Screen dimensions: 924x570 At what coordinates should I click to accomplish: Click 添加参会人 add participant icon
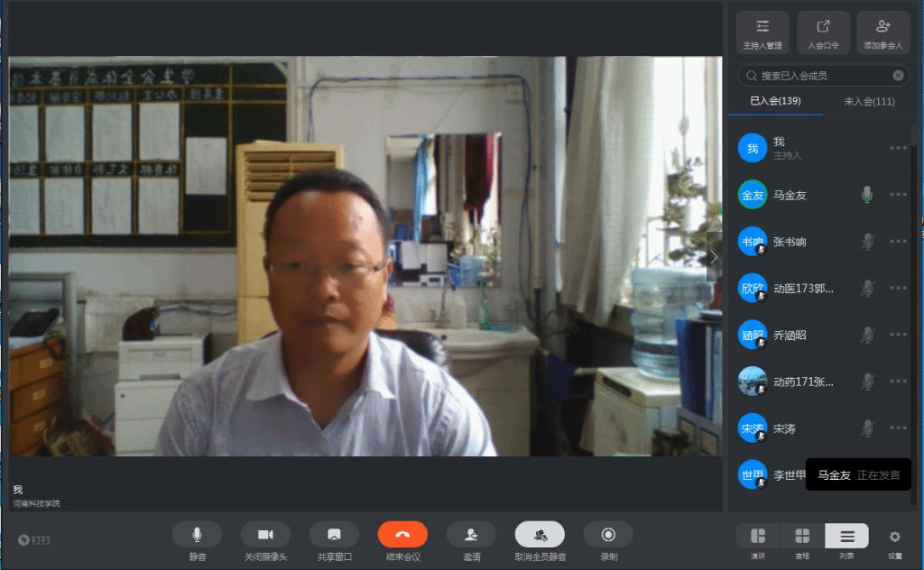pos(883,32)
